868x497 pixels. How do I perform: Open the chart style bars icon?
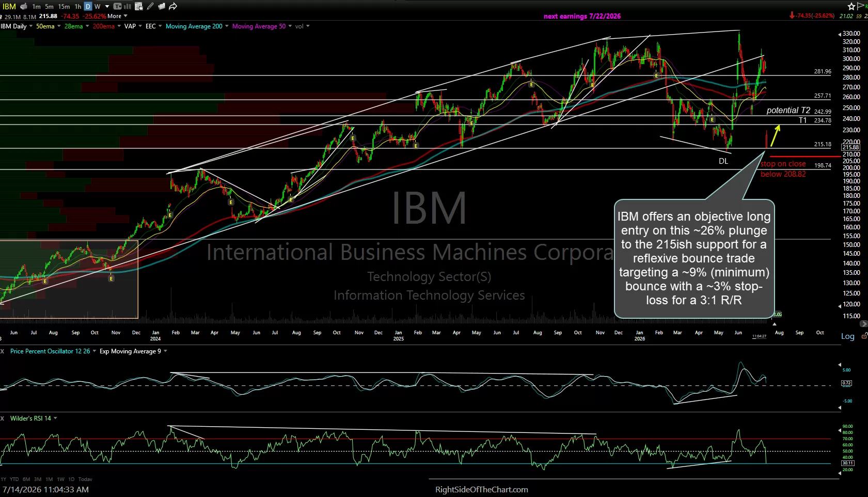(128, 6)
